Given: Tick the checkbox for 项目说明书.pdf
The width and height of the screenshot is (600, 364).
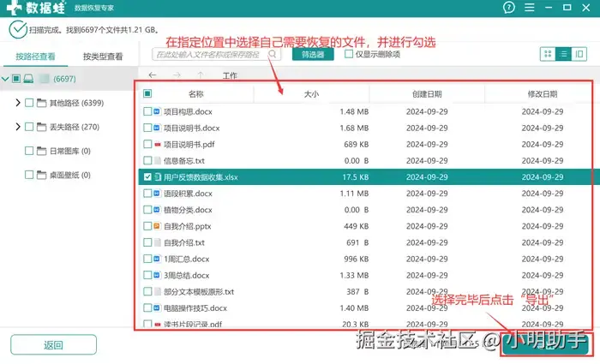Looking at the screenshot, I should click(x=147, y=145).
